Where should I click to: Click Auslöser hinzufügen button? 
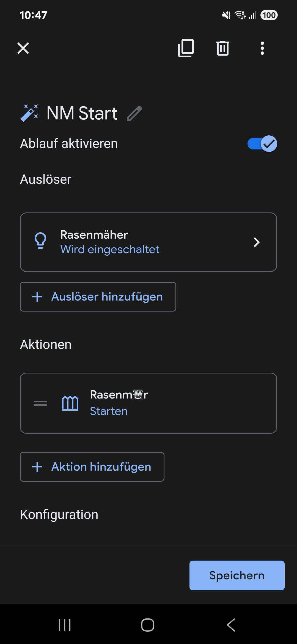point(98,297)
